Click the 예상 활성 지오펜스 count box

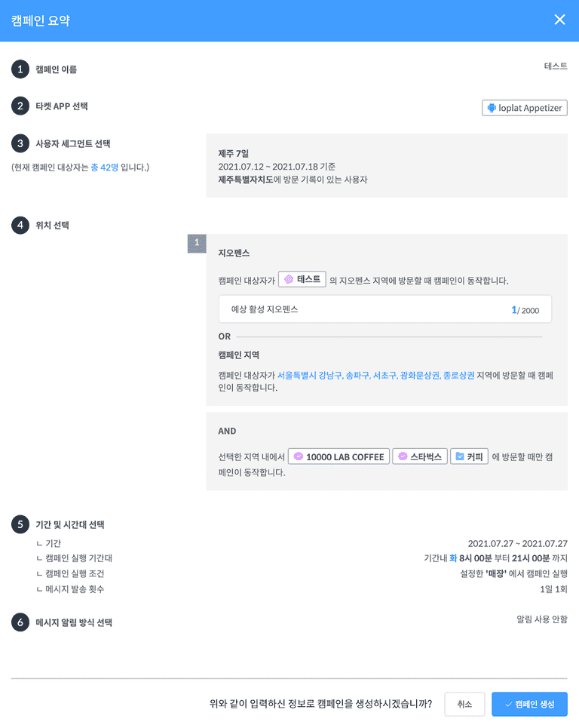tap(384, 309)
